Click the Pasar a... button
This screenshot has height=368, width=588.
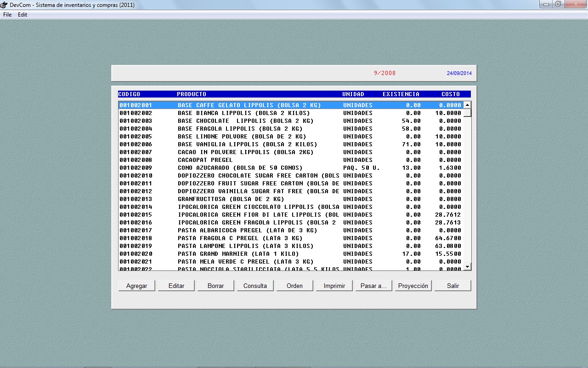pyautogui.click(x=373, y=286)
